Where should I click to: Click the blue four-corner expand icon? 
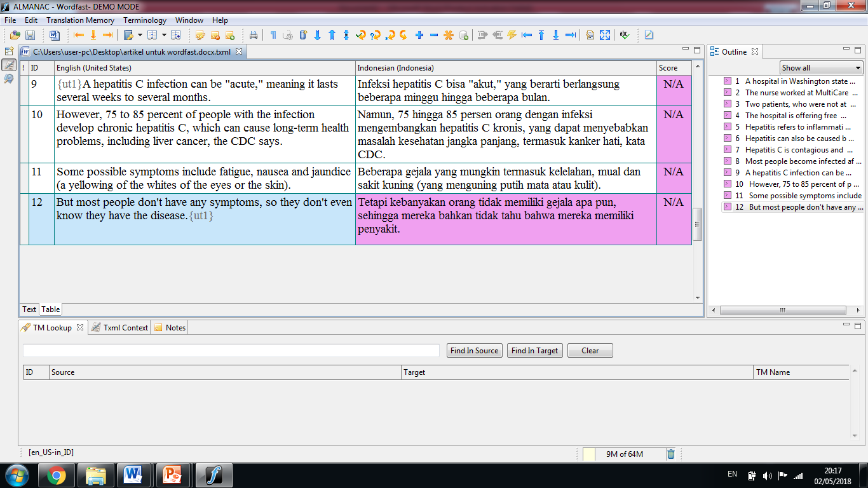(x=605, y=36)
